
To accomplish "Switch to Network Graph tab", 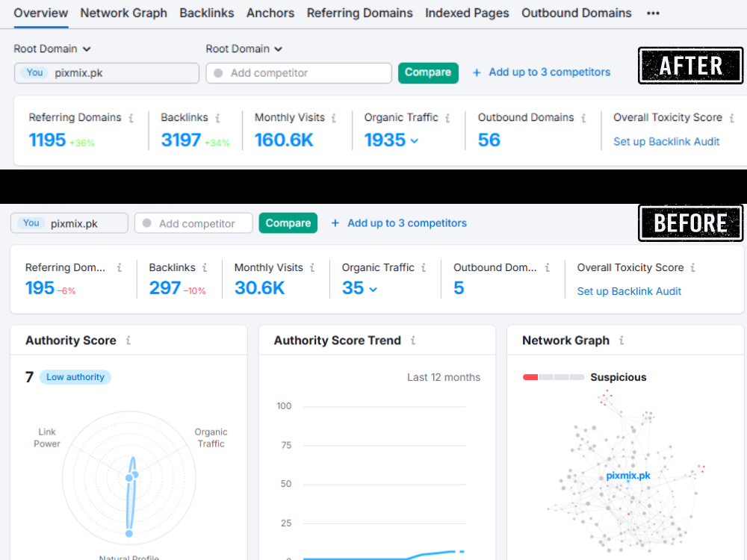I will point(123,13).
